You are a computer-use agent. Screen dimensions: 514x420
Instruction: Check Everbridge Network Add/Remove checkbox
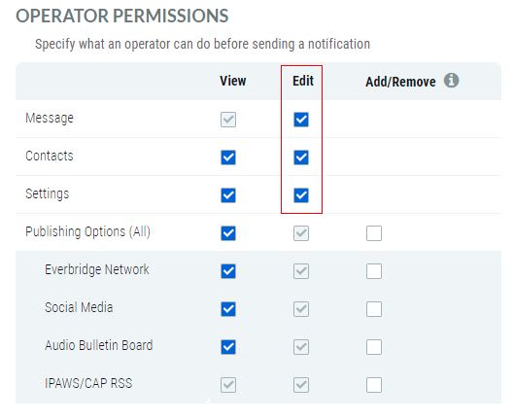pyautogui.click(x=374, y=271)
